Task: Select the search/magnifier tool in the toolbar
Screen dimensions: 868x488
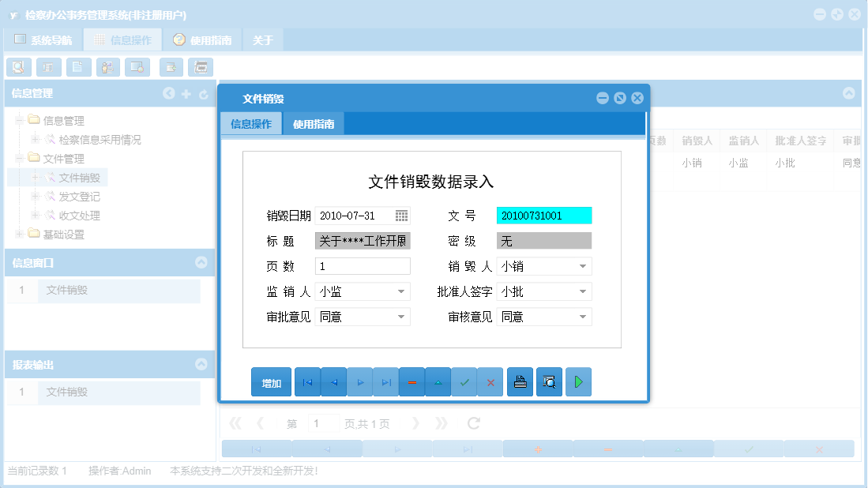Action: [18, 67]
